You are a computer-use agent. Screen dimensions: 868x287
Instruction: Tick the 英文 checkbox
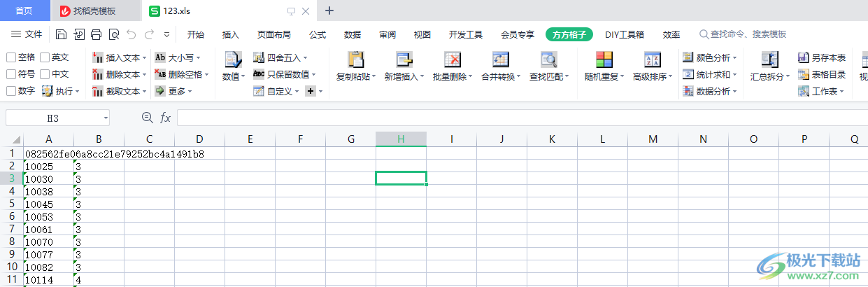(x=45, y=57)
